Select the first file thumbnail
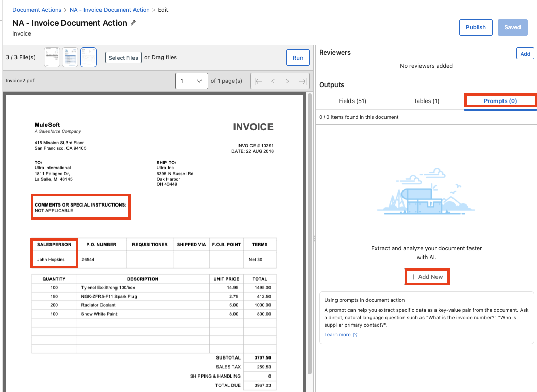Viewport: 537px width, 392px height. tap(52, 57)
